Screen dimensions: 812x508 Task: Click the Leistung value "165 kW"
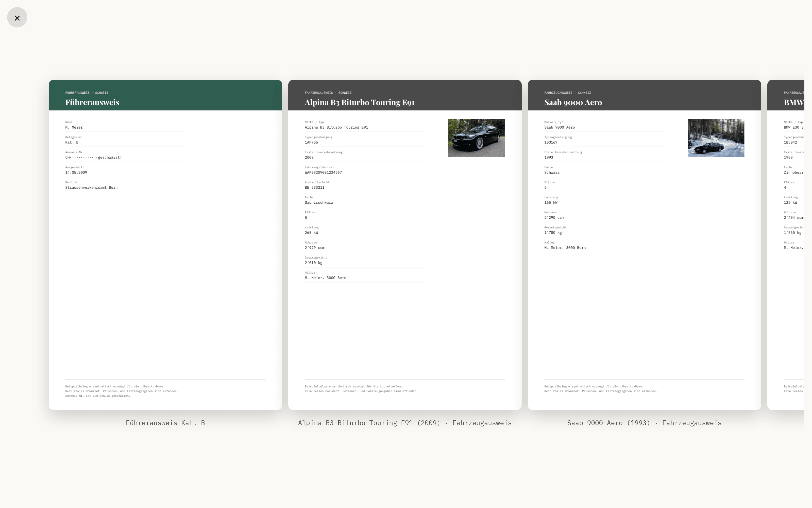pyautogui.click(x=551, y=203)
